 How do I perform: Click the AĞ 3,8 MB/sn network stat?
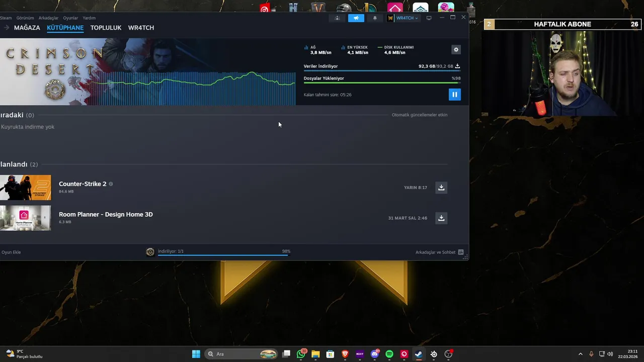318,50
